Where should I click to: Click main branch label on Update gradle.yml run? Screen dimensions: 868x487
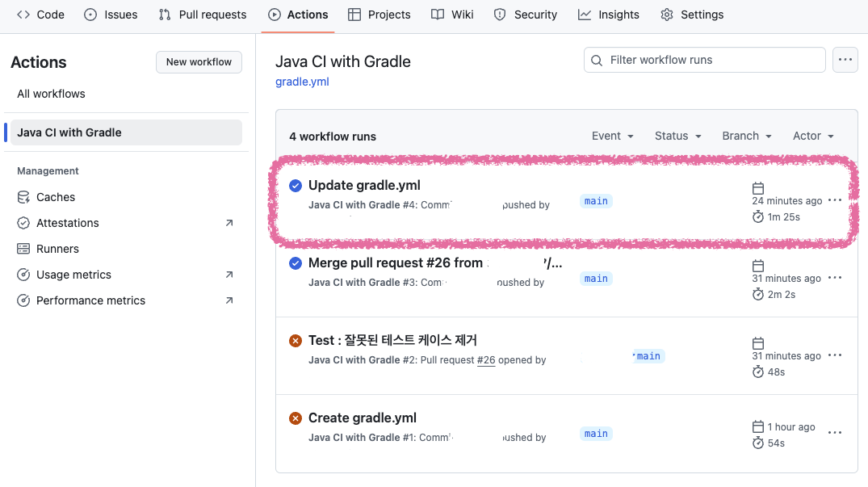(x=596, y=201)
